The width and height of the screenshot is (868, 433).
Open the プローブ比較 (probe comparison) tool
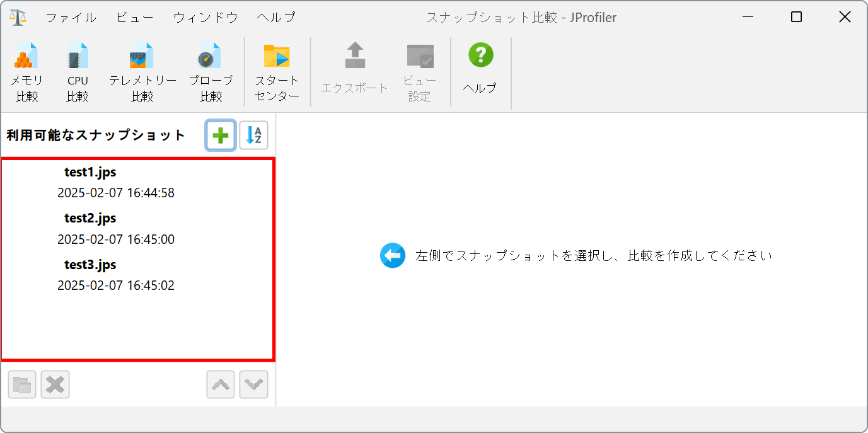[211, 72]
